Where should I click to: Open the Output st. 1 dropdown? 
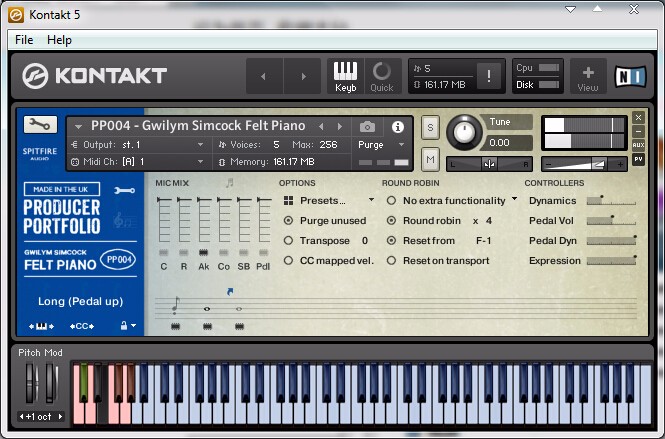coord(137,145)
